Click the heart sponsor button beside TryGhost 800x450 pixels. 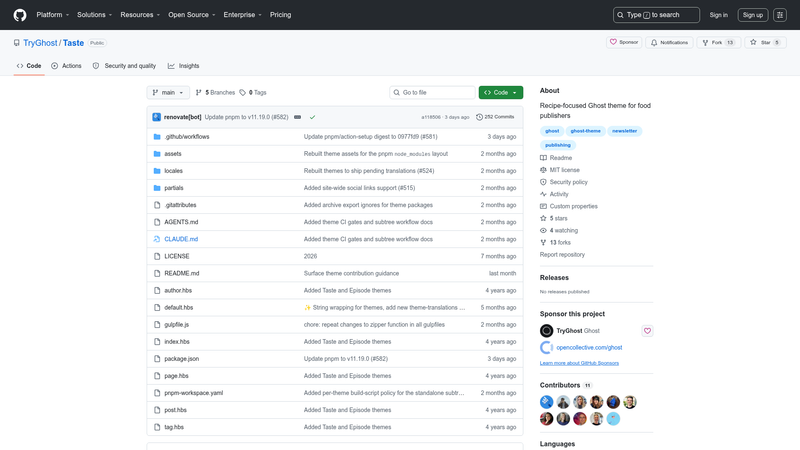click(x=647, y=331)
